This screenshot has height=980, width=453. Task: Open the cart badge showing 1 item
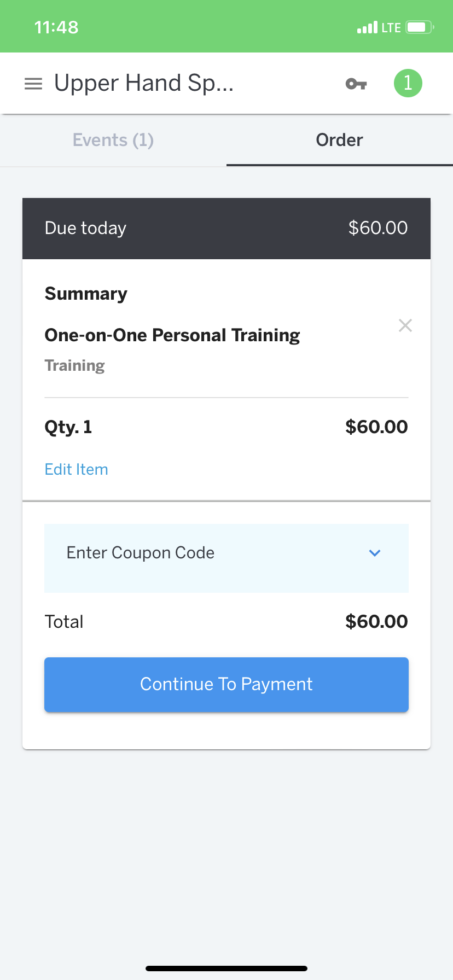(x=408, y=83)
